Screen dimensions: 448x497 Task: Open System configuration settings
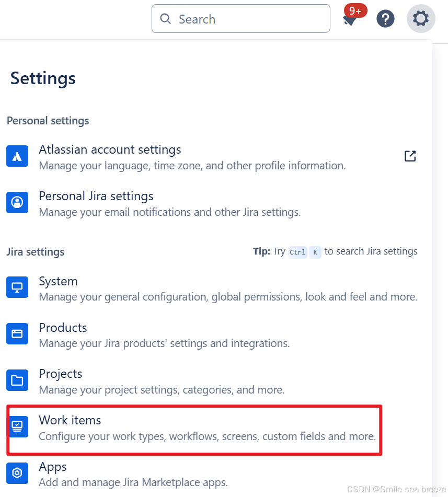coord(58,281)
